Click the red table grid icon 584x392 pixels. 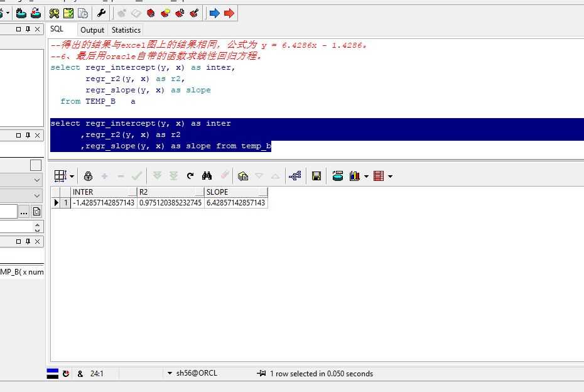[x=379, y=176]
